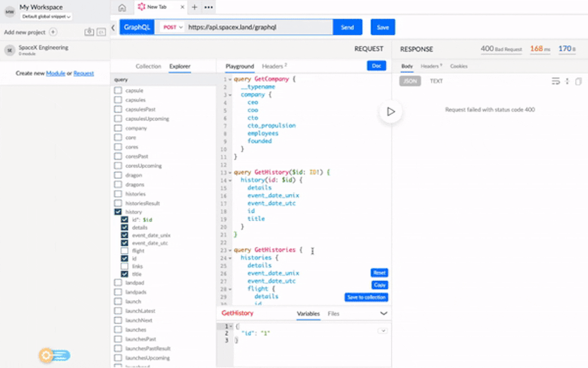Screen dimensions: 588x368
Task: Collapse sidebar using left chevron arrow
Action: [x=114, y=27]
